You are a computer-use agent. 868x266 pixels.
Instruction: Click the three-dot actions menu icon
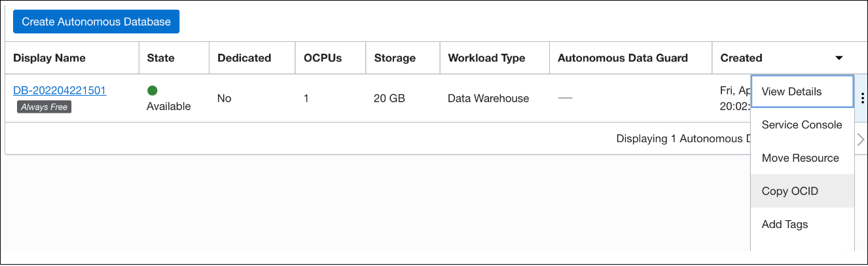pyautogui.click(x=862, y=98)
